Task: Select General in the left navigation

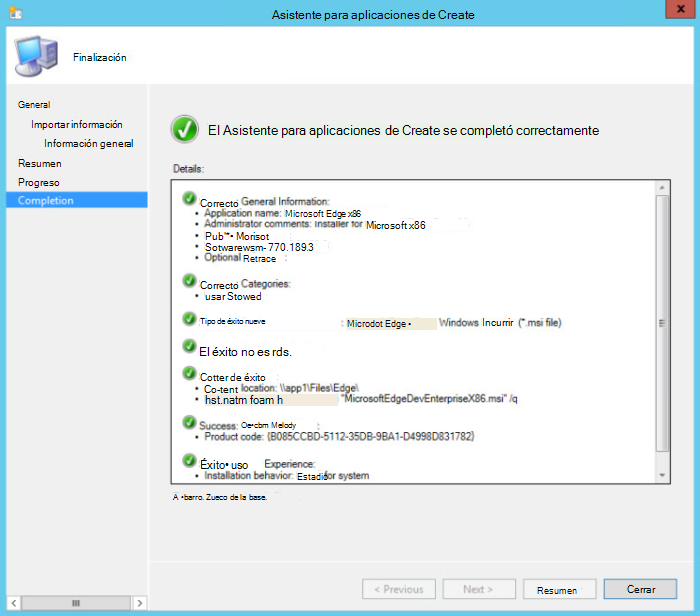Action: (x=34, y=104)
